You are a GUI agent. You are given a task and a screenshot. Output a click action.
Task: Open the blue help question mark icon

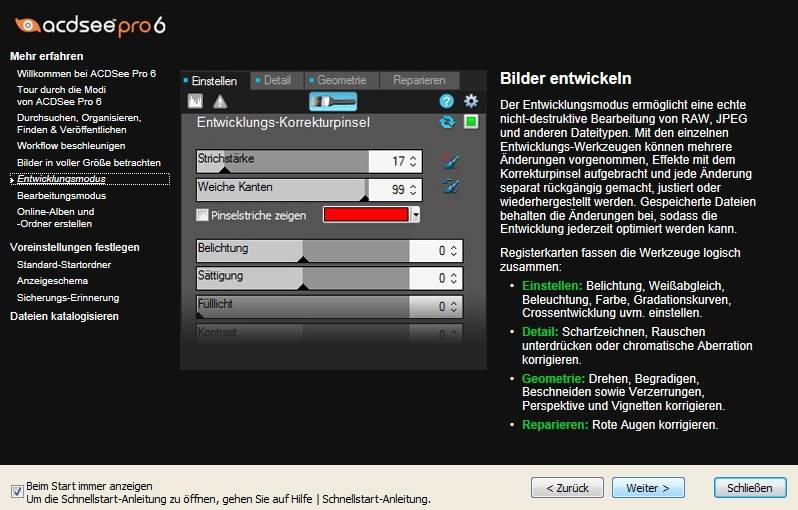pyautogui.click(x=446, y=101)
